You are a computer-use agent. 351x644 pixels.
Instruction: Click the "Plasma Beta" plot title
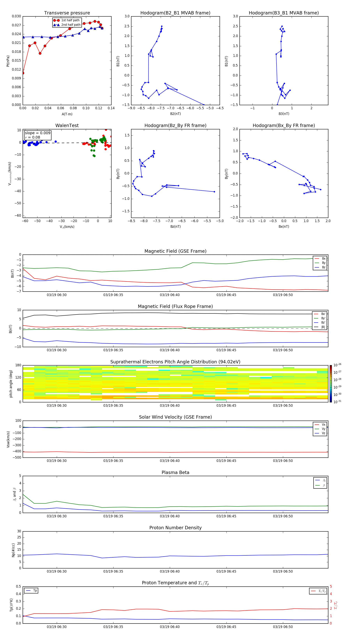(x=175, y=473)
